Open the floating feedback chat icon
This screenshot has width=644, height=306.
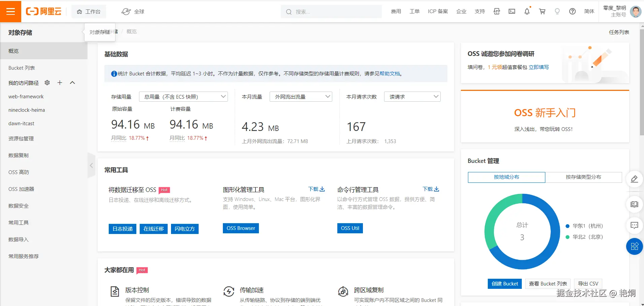coord(634,225)
